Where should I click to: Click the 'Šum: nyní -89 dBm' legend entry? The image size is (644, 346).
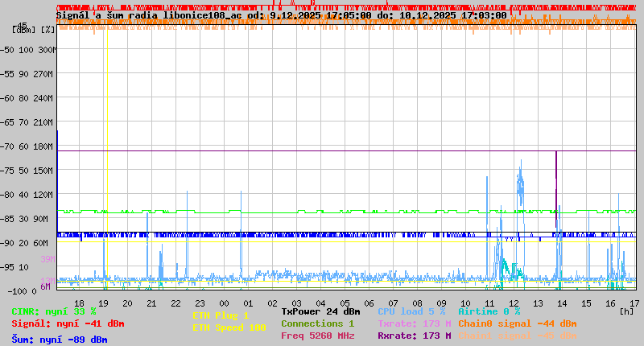pos(60,340)
